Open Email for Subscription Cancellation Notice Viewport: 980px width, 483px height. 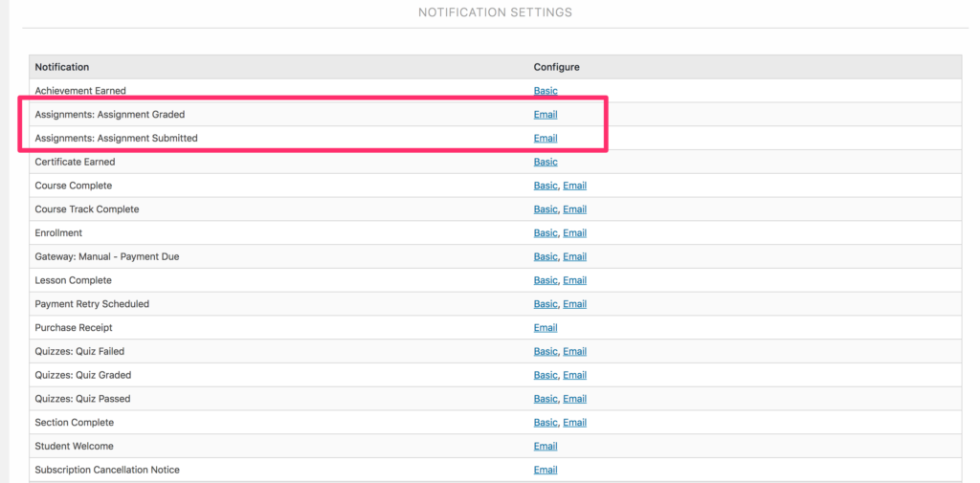point(545,470)
